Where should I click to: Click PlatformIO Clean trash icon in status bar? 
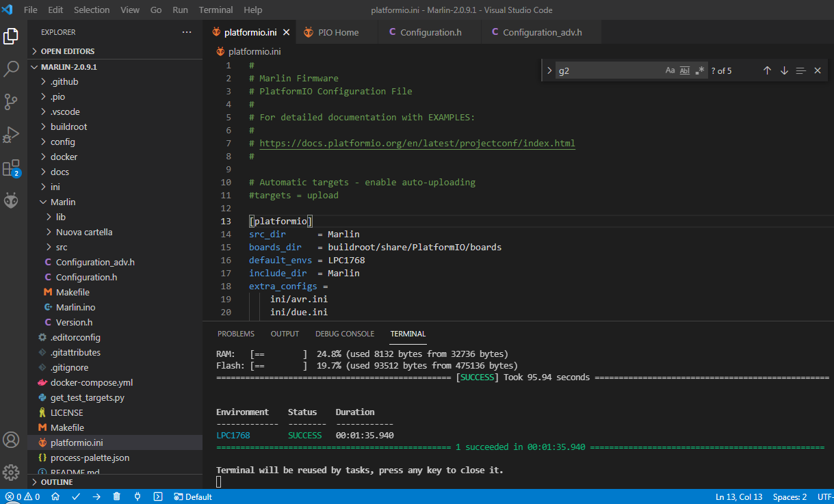click(x=117, y=497)
